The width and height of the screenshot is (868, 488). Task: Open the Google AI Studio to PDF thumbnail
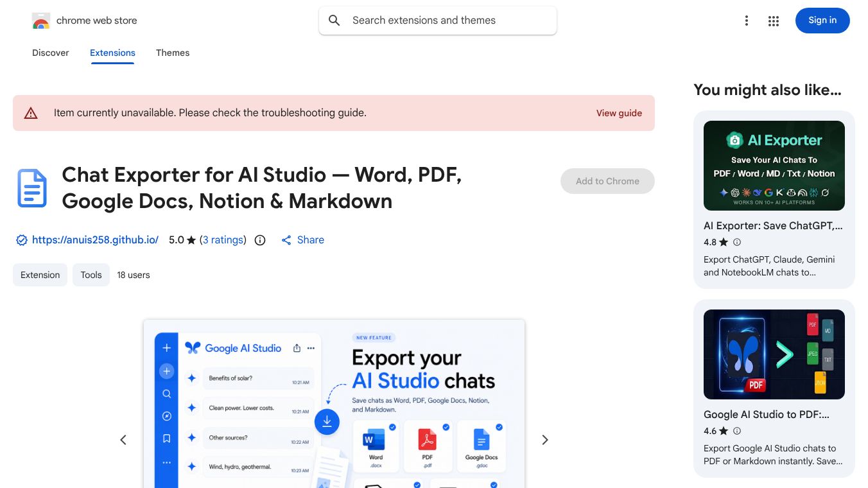click(774, 354)
